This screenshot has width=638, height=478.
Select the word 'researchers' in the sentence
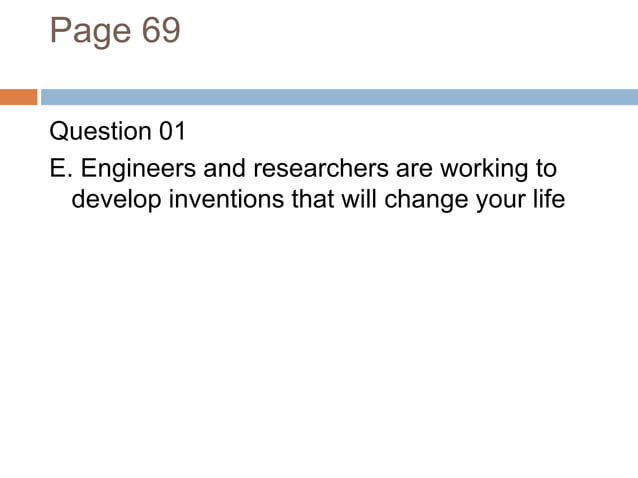click(321, 168)
